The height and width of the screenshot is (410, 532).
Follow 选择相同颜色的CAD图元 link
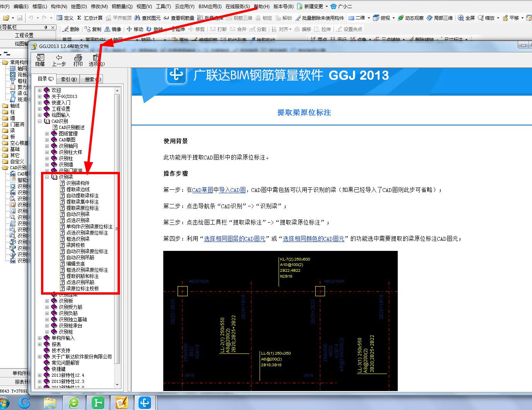[314, 239]
